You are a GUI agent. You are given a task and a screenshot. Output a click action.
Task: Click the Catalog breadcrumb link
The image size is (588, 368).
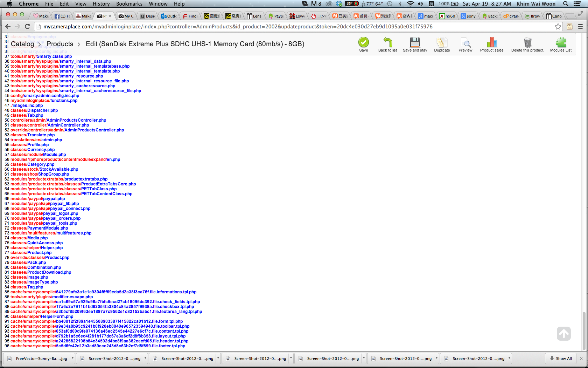pyautogui.click(x=22, y=44)
